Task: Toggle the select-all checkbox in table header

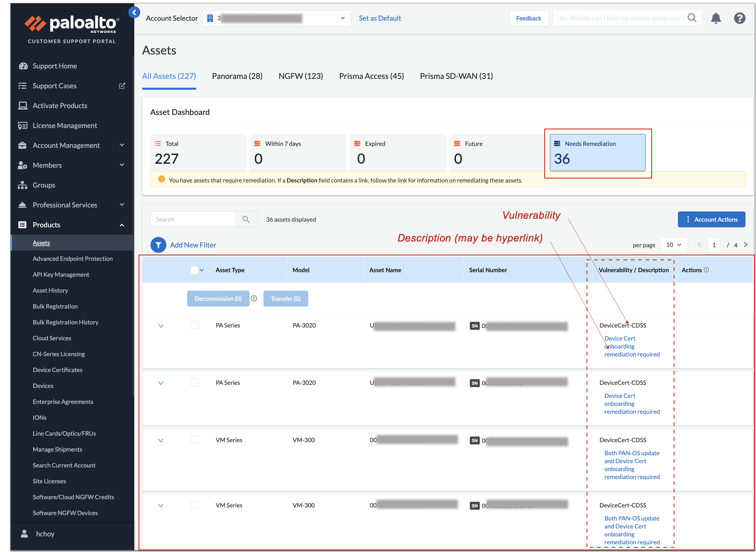Action: pos(194,270)
